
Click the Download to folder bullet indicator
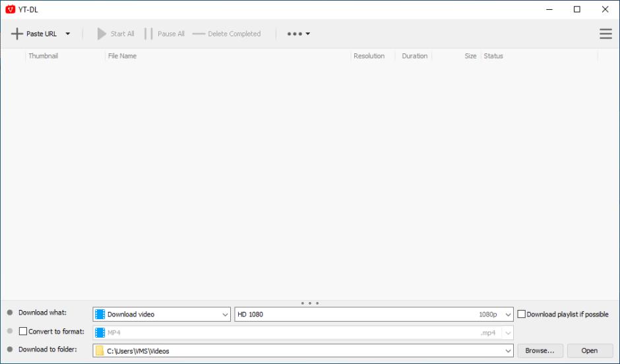[10, 349]
